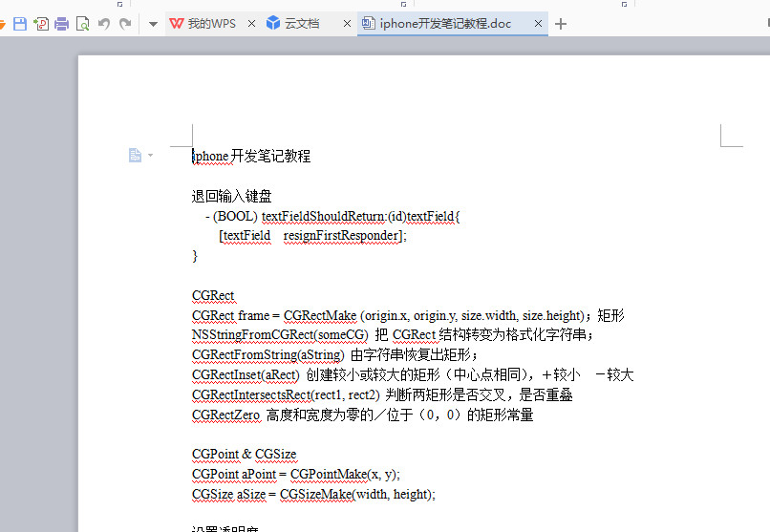The width and height of the screenshot is (770, 532).
Task: Close the 云文档 tab
Action: pos(347,24)
